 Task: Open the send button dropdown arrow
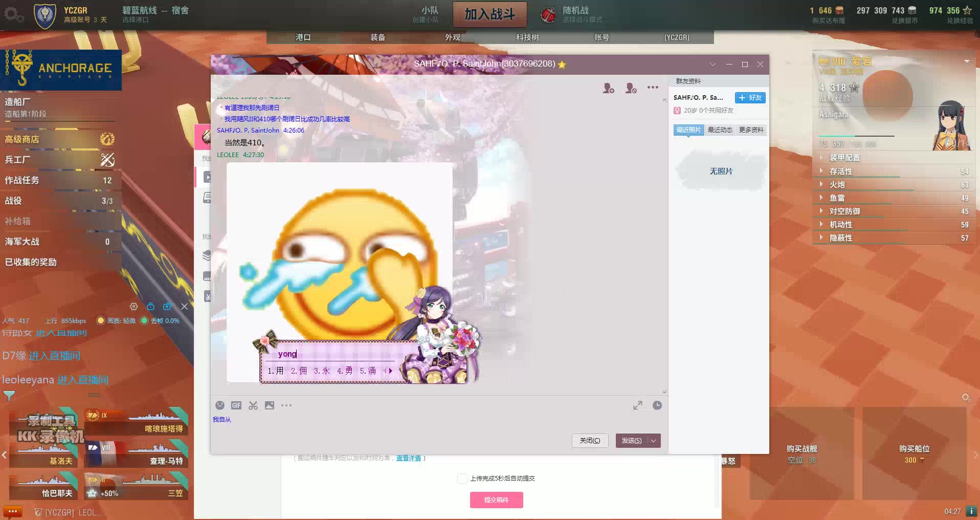click(x=654, y=441)
